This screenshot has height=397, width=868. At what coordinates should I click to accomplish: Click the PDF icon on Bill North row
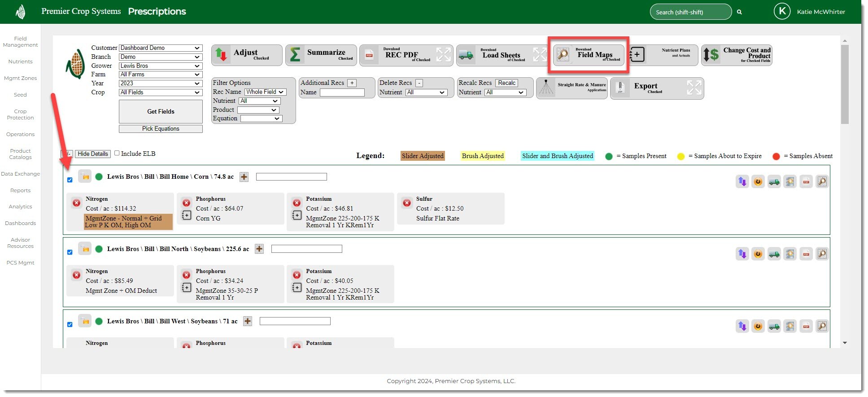(x=806, y=254)
